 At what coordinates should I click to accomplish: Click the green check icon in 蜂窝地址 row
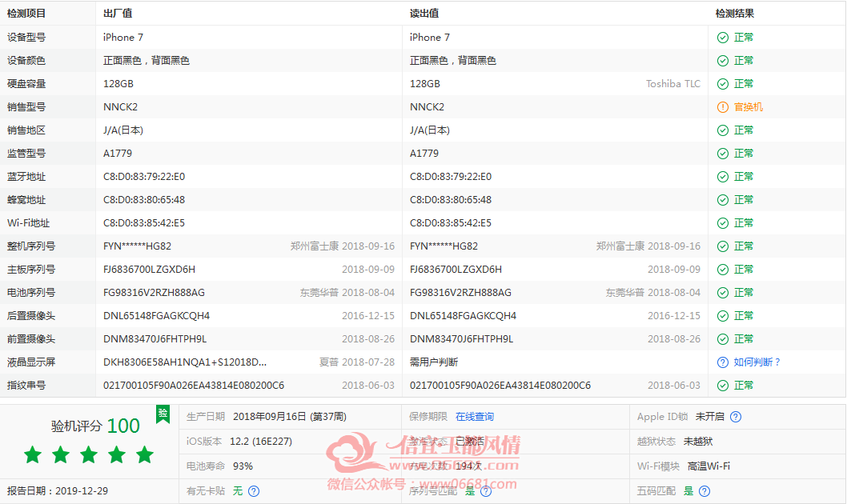point(722,200)
